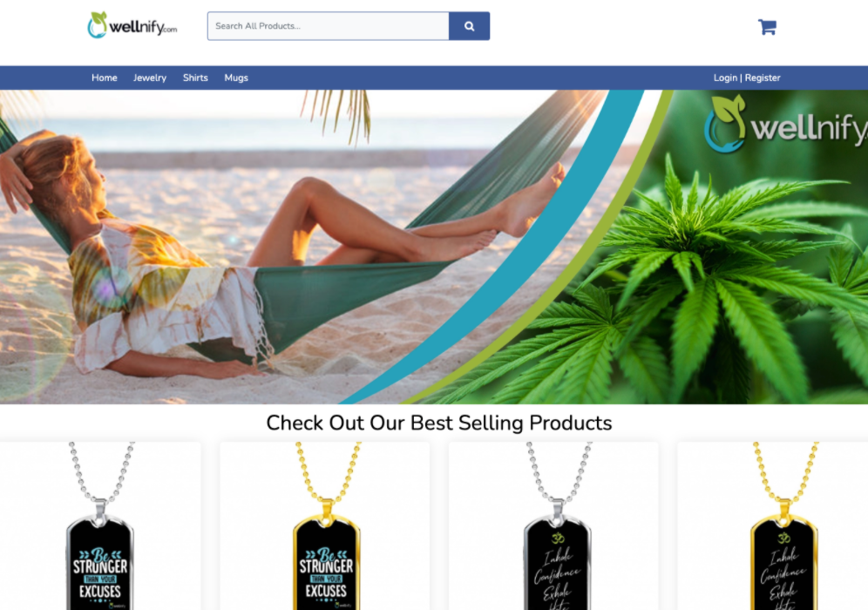
Task: Open the silver Be Stronger necklace product
Action: pos(100,525)
